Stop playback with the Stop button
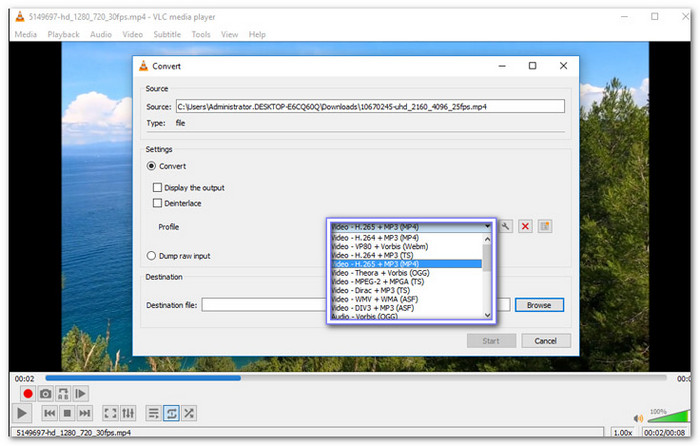Image resolution: width=700 pixels, height=446 pixels. click(x=67, y=413)
